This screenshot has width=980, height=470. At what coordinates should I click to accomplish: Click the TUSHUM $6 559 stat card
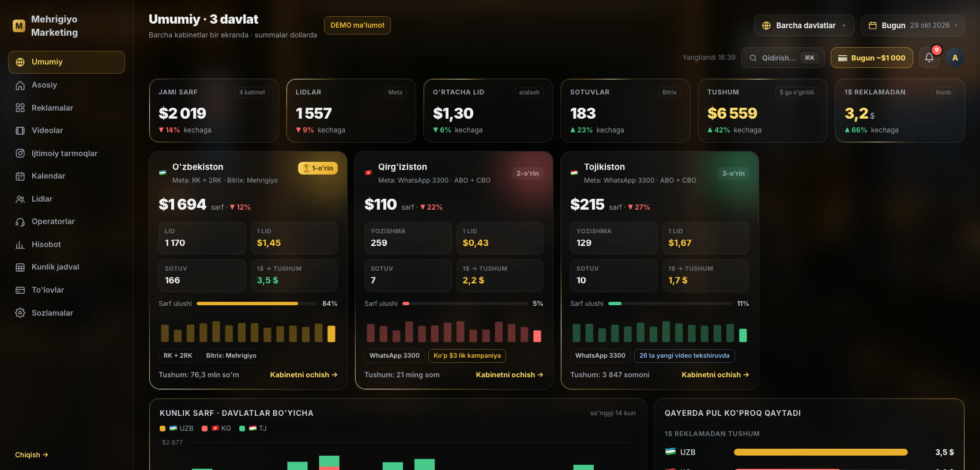pos(763,111)
